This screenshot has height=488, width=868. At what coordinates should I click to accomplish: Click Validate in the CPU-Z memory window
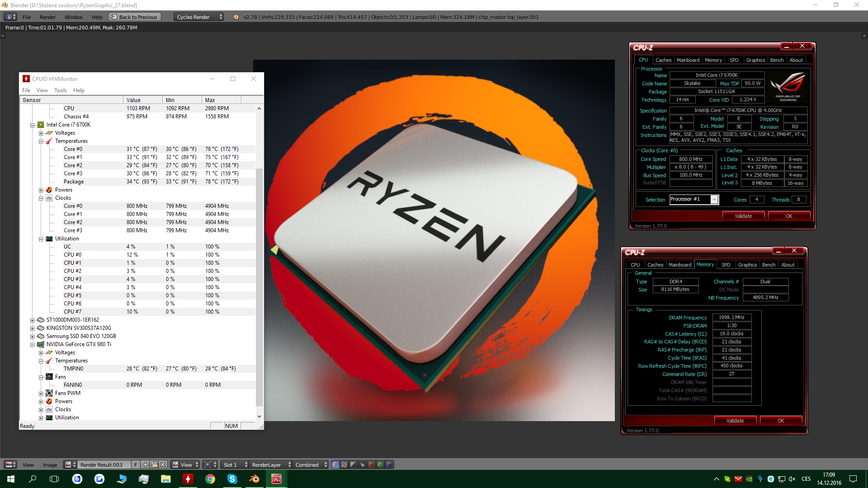point(735,421)
